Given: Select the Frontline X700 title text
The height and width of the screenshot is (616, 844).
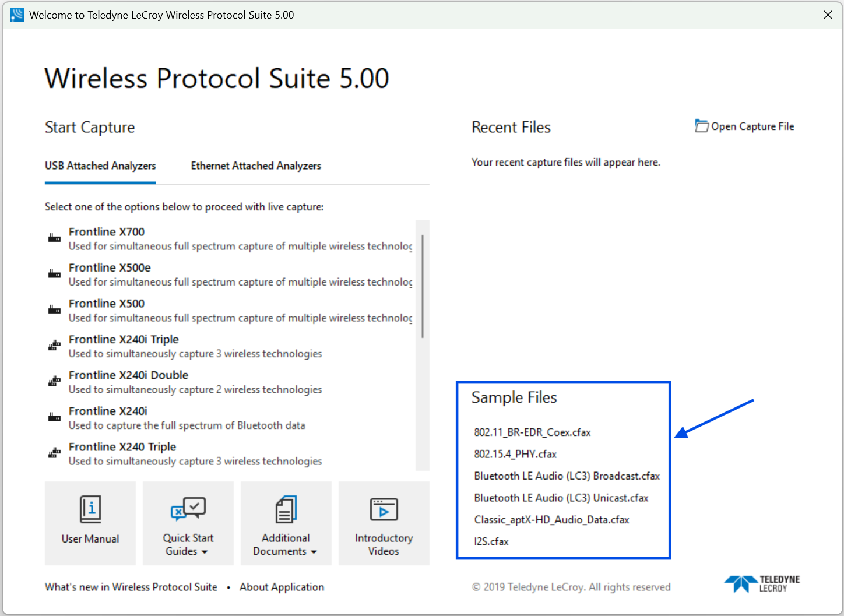Looking at the screenshot, I should [x=107, y=232].
